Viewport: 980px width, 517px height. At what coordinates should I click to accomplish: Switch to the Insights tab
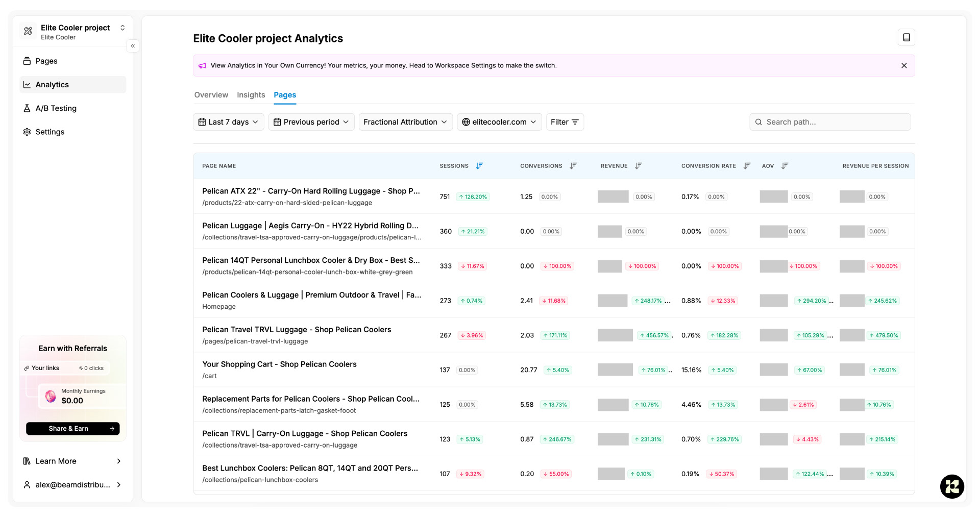coord(251,95)
